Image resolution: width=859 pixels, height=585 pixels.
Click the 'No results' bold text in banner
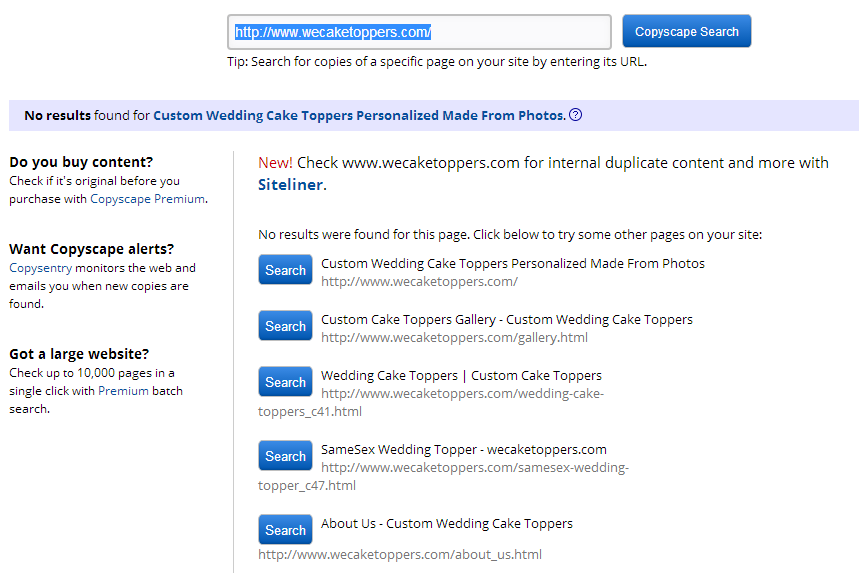(58, 116)
